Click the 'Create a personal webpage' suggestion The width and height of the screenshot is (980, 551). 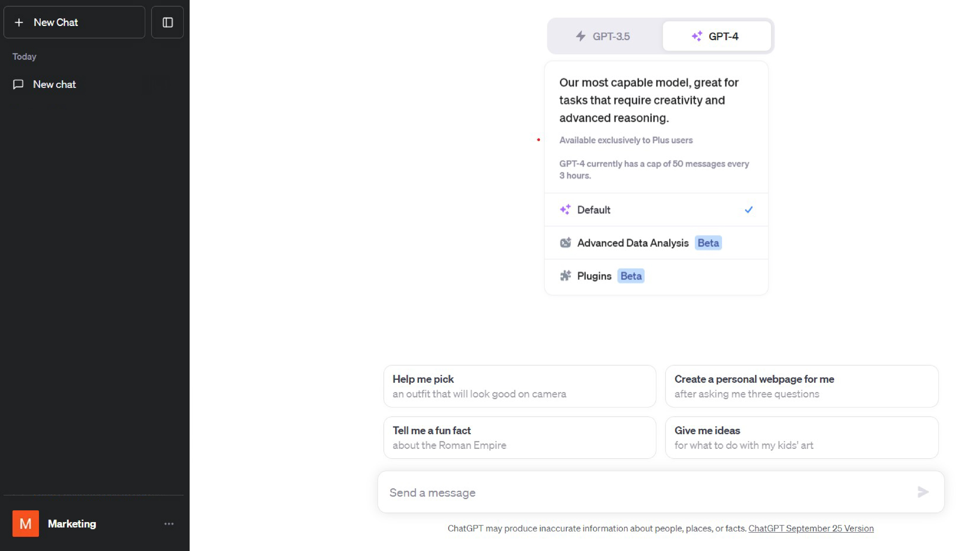click(x=801, y=386)
